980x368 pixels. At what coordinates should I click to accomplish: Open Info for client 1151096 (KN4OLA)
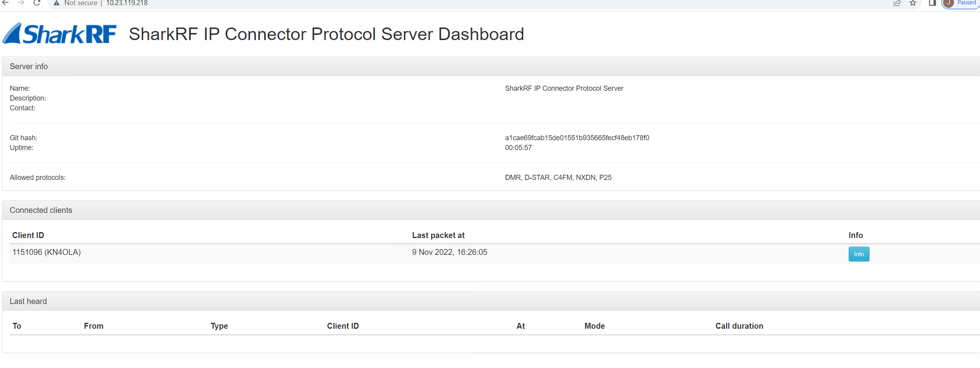859,254
